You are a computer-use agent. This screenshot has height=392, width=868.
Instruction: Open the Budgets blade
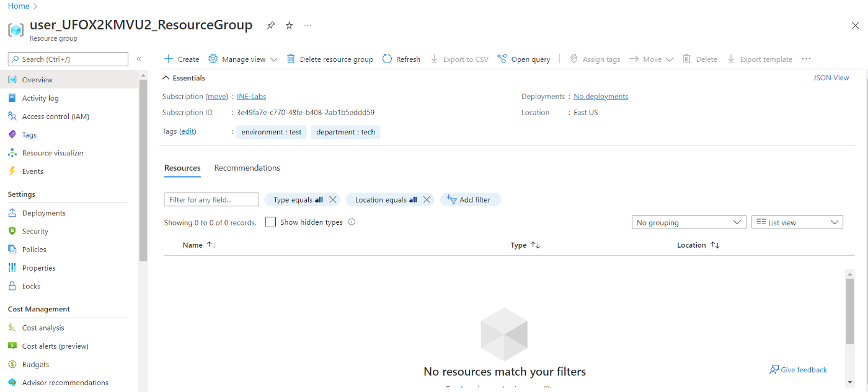(x=35, y=364)
